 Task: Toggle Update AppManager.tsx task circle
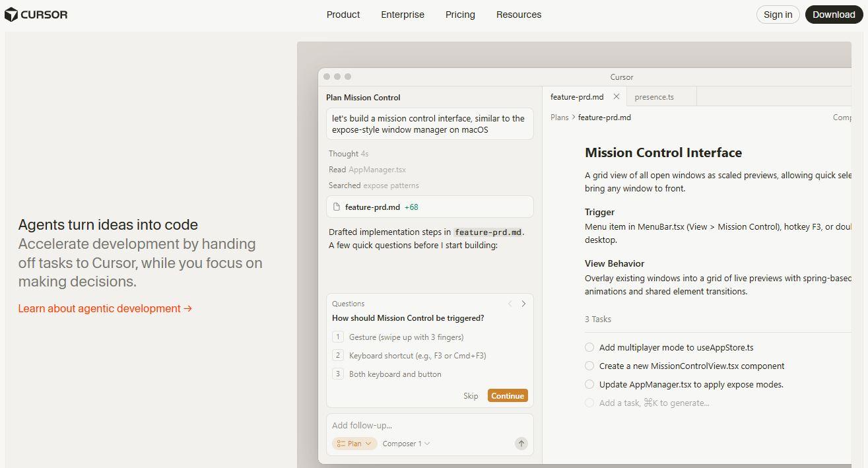(589, 384)
